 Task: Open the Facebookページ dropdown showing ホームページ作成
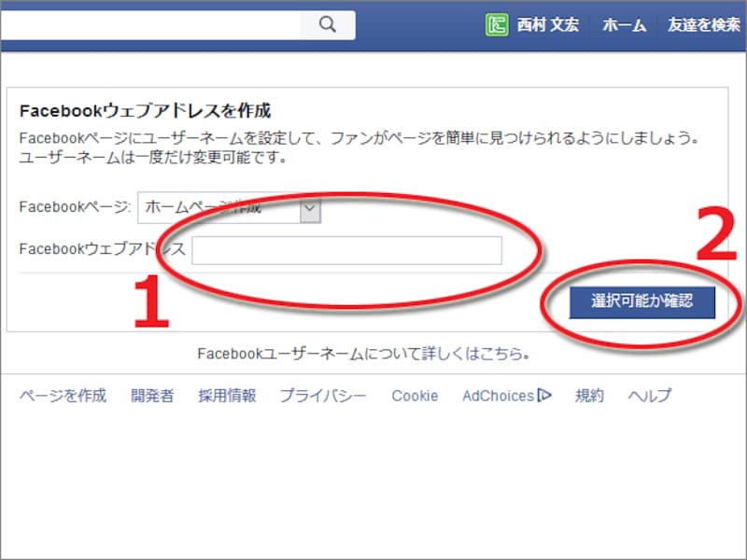point(228,208)
